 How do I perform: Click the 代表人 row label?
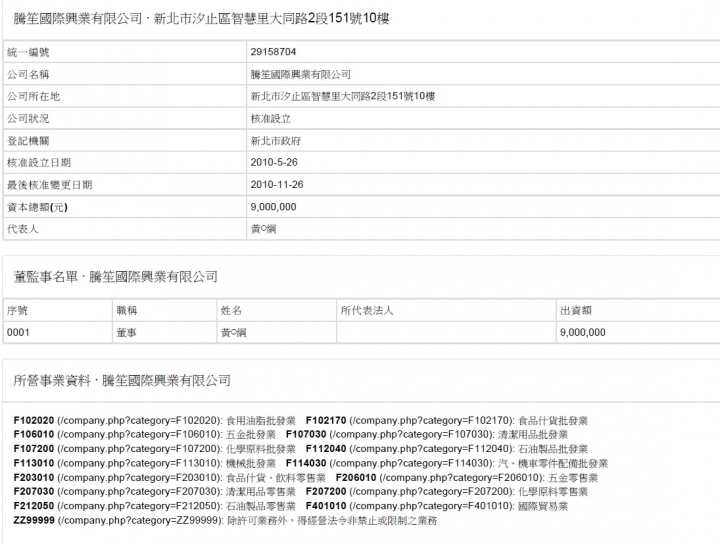pyautogui.click(x=22, y=229)
